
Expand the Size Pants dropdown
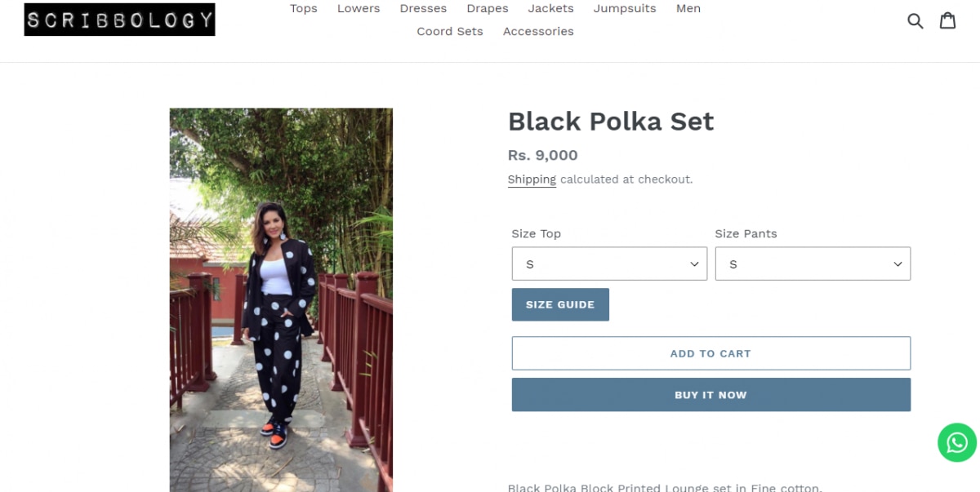click(813, 264)
